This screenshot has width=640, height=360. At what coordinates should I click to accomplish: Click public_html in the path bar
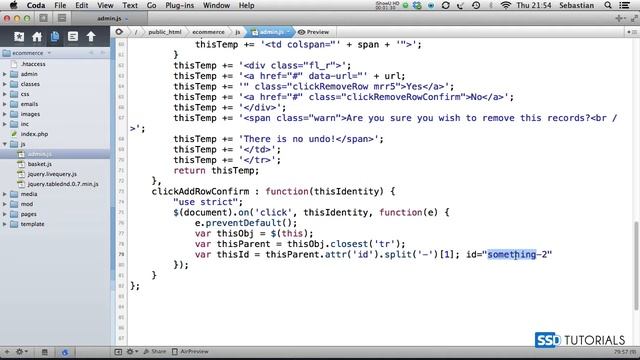tap(165, 32)
